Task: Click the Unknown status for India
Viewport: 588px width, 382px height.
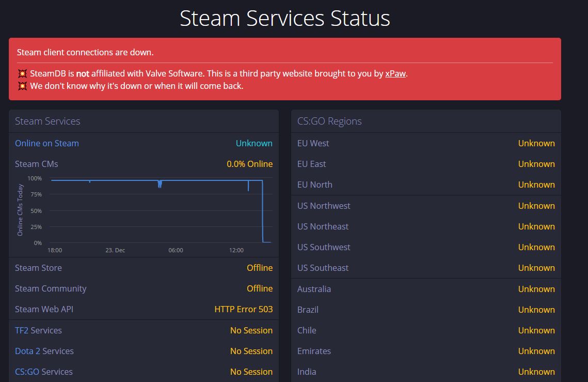Action: pos(536,372)
